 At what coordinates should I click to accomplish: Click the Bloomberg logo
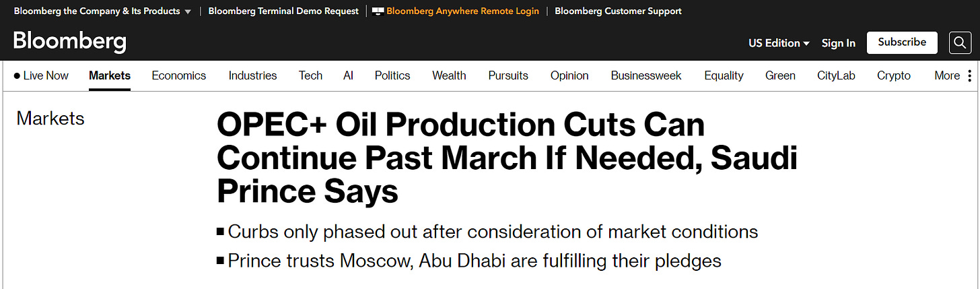pyautogui.click(x=69, y=42)
